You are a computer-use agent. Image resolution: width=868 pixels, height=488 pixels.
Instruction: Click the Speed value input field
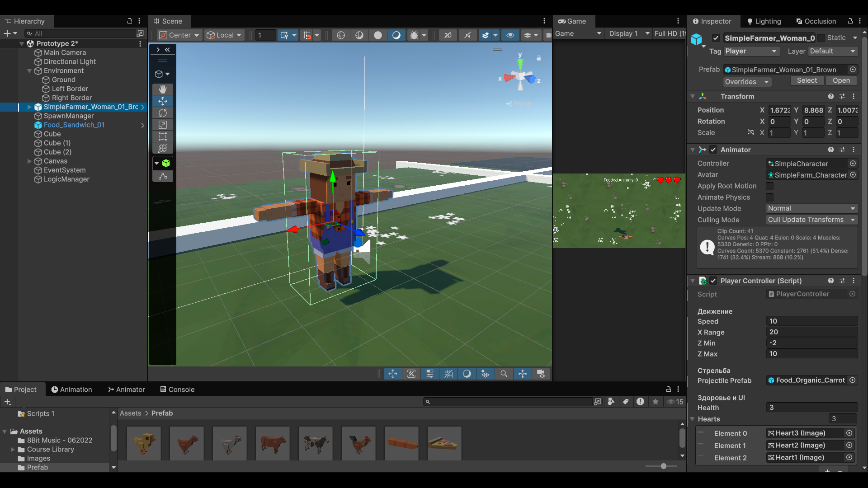tap(811, 321)
